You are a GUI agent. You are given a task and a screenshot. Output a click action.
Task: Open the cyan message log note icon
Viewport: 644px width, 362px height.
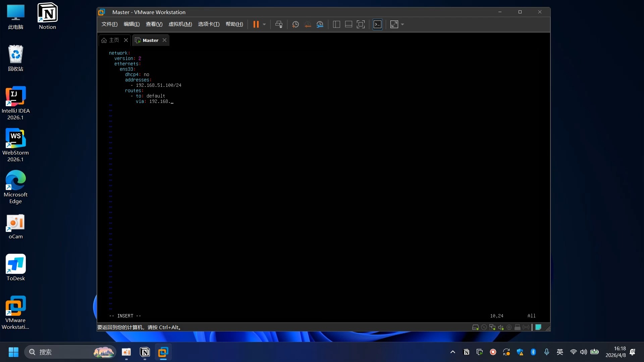[x=538, y=327]
